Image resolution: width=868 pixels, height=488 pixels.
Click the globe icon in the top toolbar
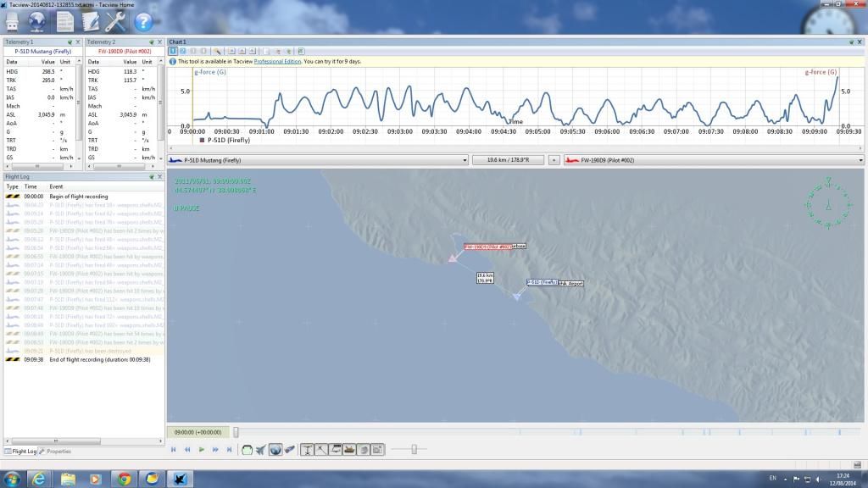[37, 21]
